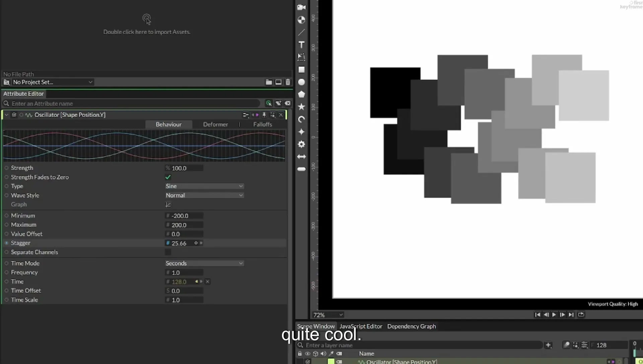Select the Text tool in the toolbar
643x364 pixels.
[x=301, y=45]
